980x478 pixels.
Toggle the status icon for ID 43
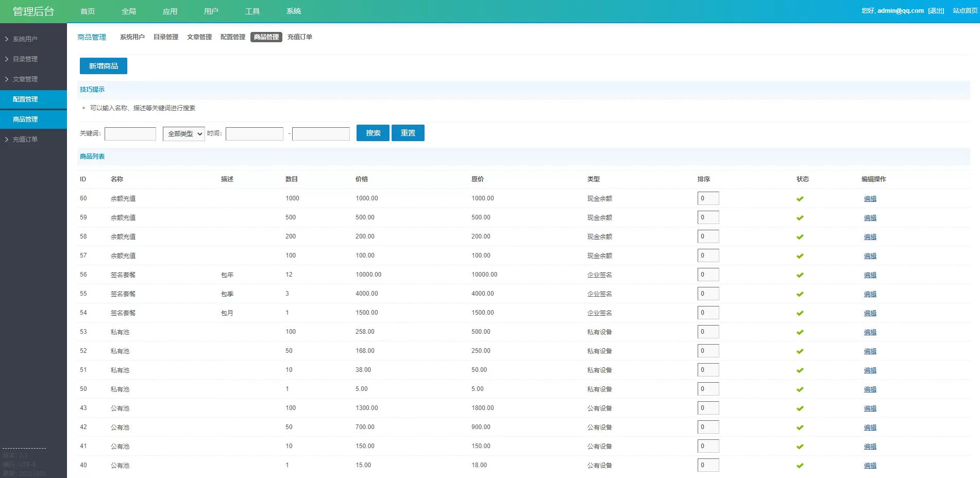(x=800, y=408)
